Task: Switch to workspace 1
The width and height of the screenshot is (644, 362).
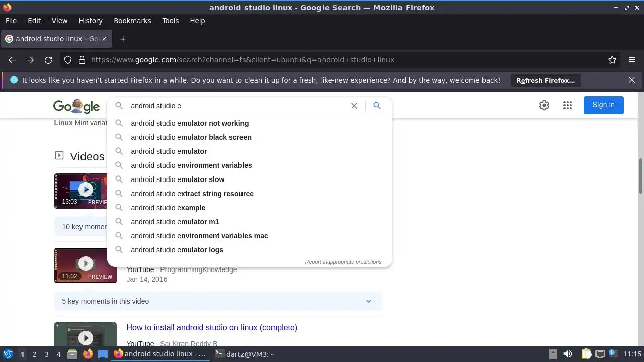Action: (22, 354)
